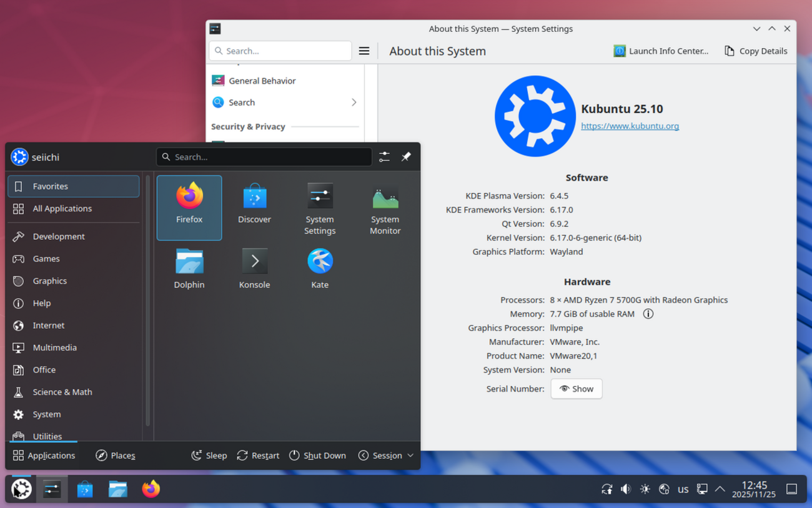Click the us keyboard layout indicator
Image resolution: width=812 pixels, height=508 pixels.
pyautogui.click(x=683, y=489)
